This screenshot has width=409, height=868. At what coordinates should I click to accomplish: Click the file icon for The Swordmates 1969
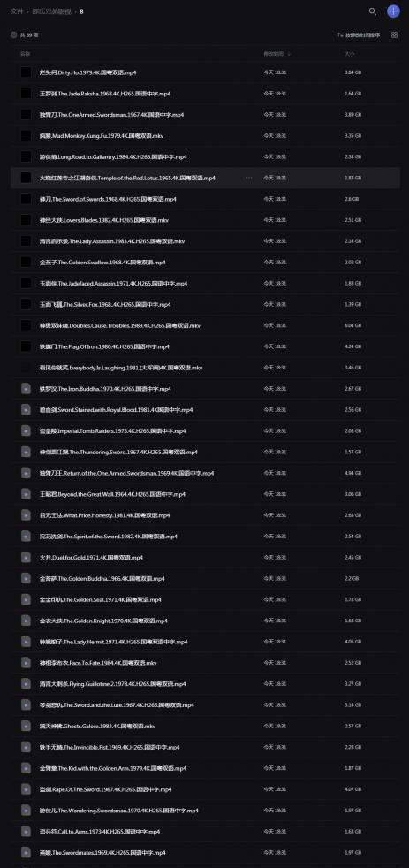[x=26, y=852]
